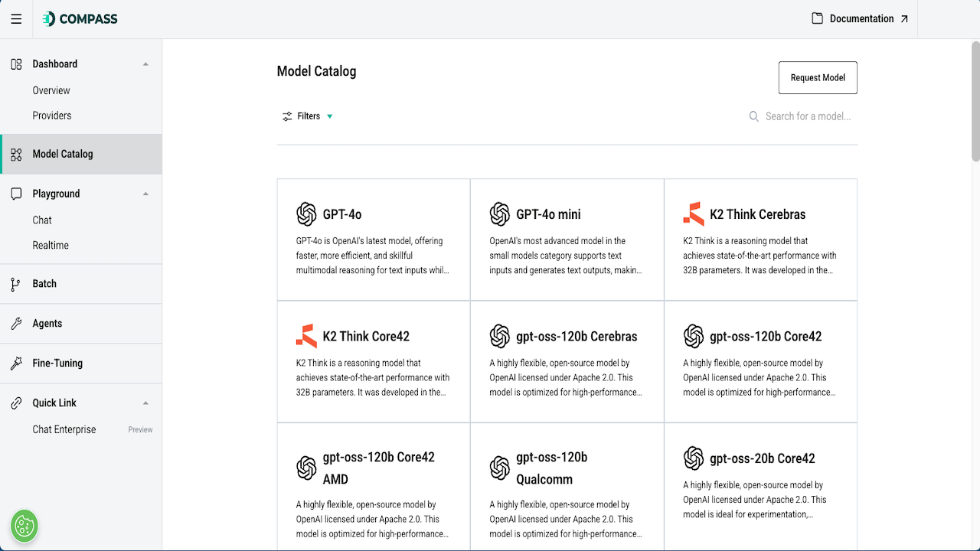Collapse the Quick Link section arrow
This screenshot has height=551, width=980.
tap(145, 403)
